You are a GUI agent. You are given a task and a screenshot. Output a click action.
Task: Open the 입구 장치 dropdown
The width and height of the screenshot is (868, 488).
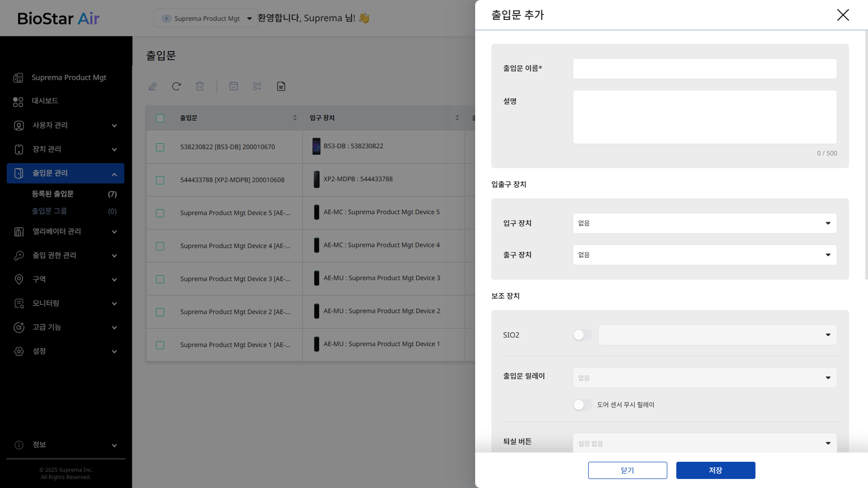[704, 223]
